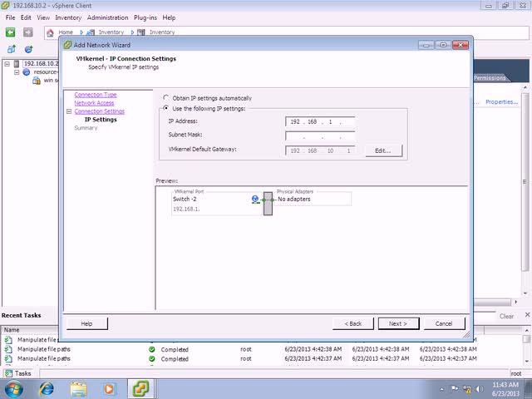
Task: Click the volume speaker tray icon
Action: point(479,389)
